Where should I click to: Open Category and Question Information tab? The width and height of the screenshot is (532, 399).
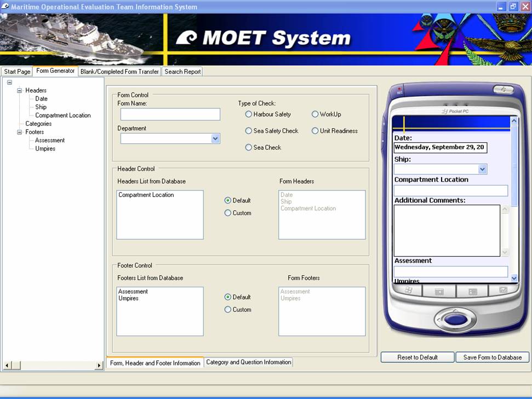[248, 362]
